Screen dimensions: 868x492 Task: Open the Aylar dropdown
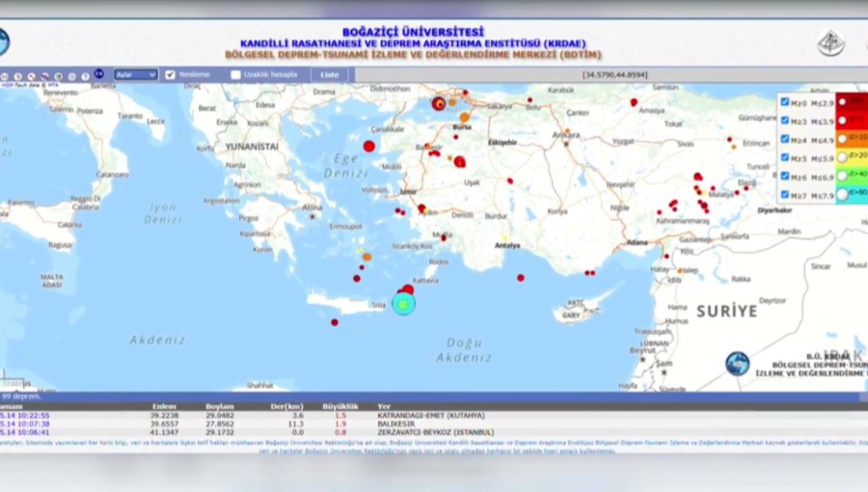(135, 74)
